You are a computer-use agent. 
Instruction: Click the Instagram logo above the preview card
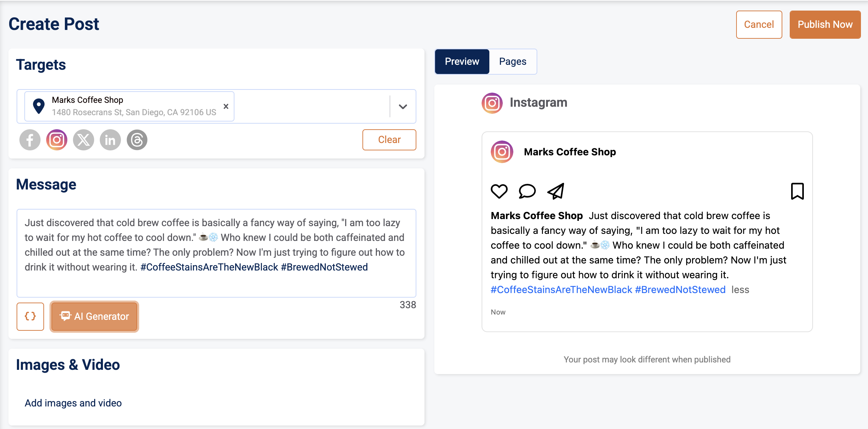pyautogui.click(x=492, y=102)
